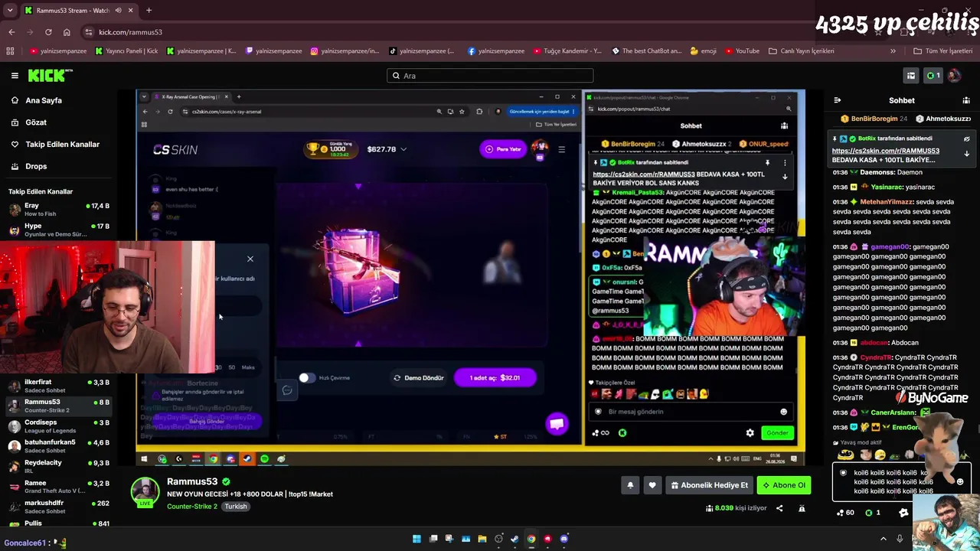Open The best ChatBot bookmark
The height and width of the screenshot is (551, 980).
(x=647, y=51)
